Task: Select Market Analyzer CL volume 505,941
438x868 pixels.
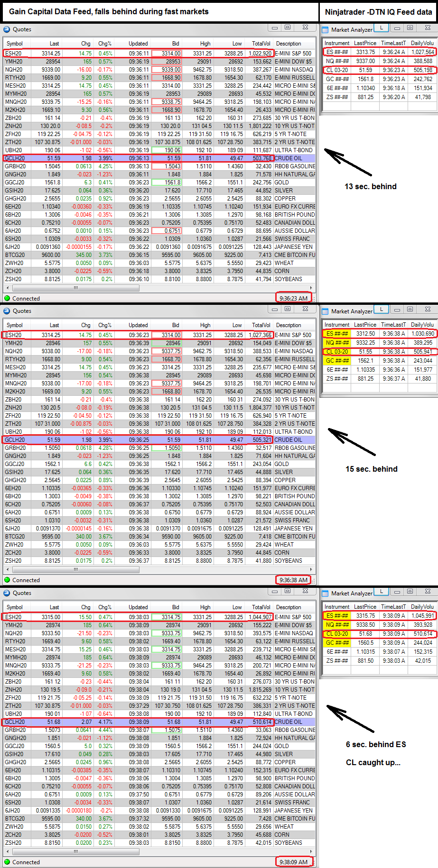Action: pyautogui.click(x=421, y=352)
